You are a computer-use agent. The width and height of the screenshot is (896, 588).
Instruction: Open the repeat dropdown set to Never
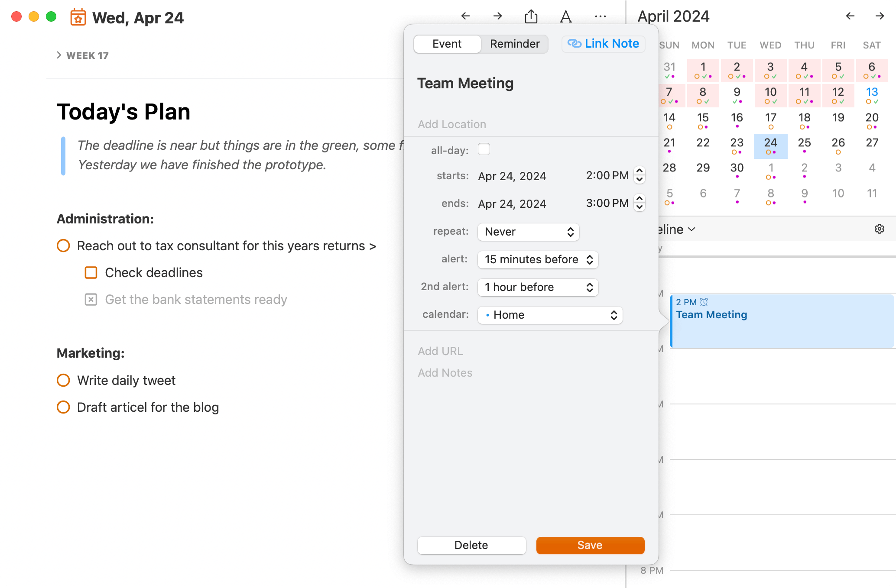(x=528, y=232)
